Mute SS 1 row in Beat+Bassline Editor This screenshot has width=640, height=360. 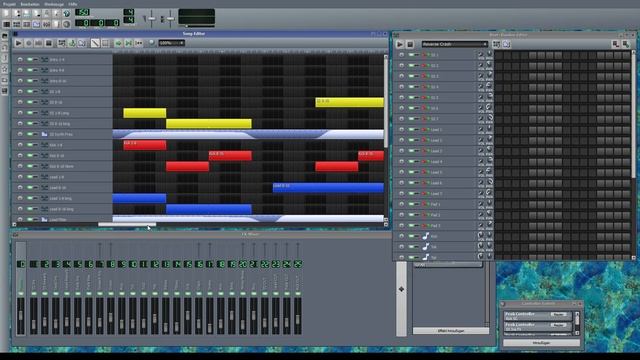point(411,55)
